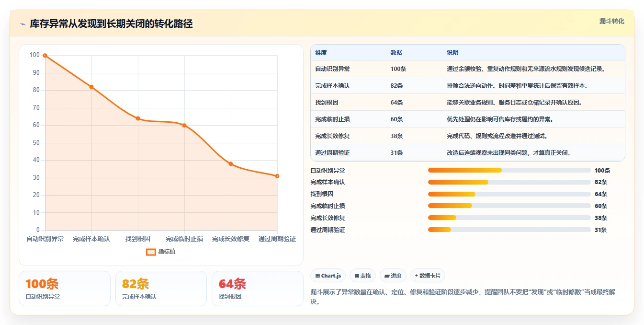Click the 完成样本确认 progress bar

(509, 182)
